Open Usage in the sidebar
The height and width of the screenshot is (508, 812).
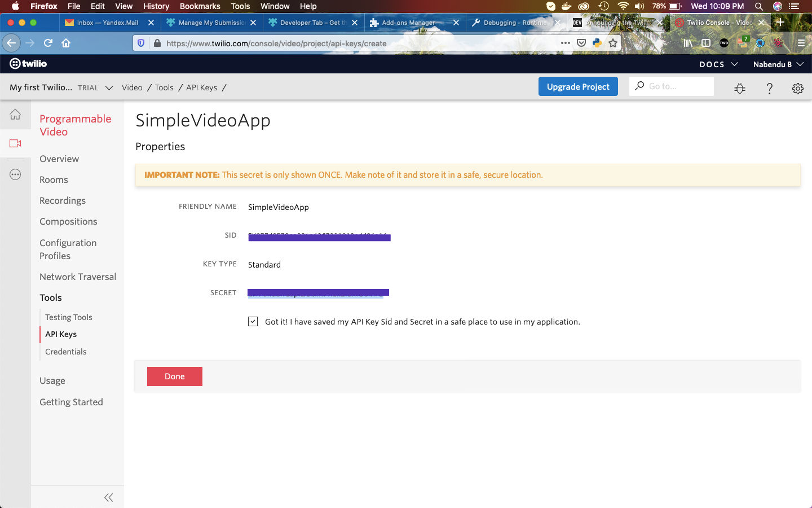point(52,380)
